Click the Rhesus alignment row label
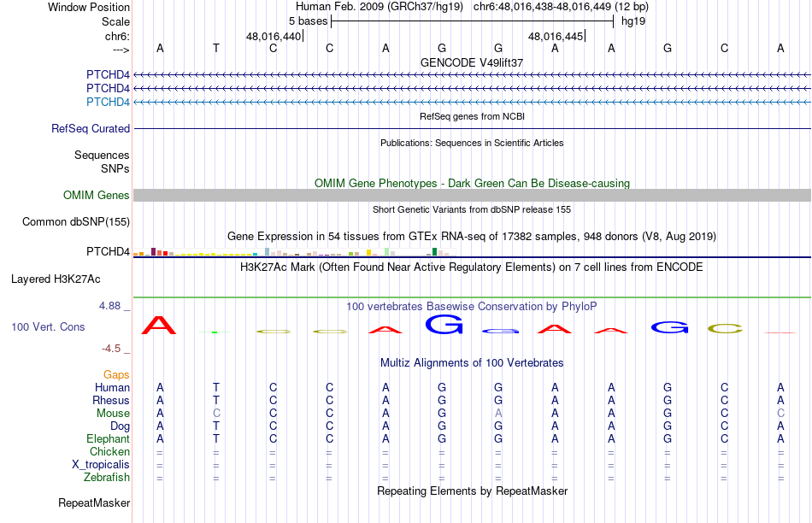 point(111,400)
